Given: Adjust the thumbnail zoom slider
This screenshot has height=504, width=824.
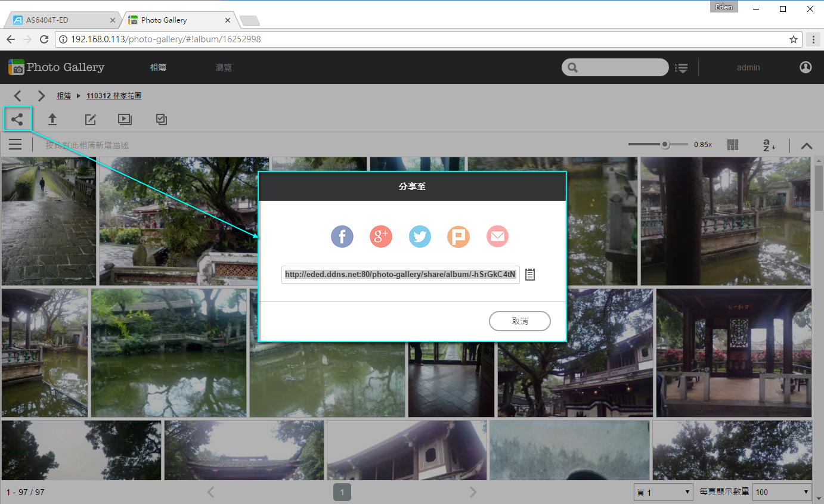Looking at the screenshot, I should pyautogui.click(x=658, y=144).
